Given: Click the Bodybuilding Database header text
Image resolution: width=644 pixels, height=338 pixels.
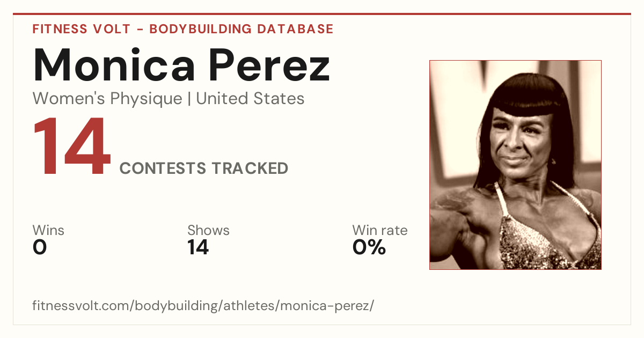Looking at the screenshot, I should [x=241, y=29].
